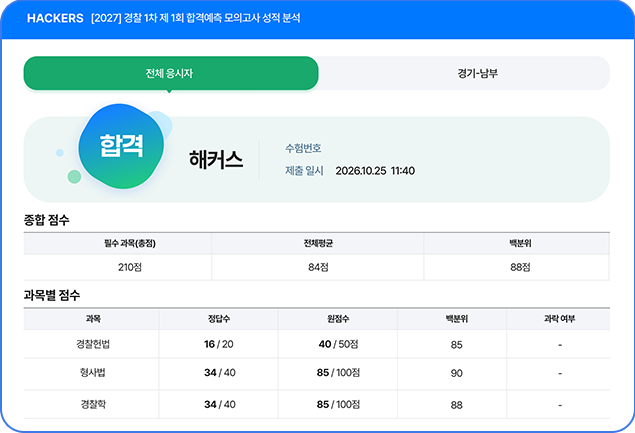The height and width of the screenshot is (433, 635).
Task: Click the 경찰헌법 subject row
Action: [317, 344]
